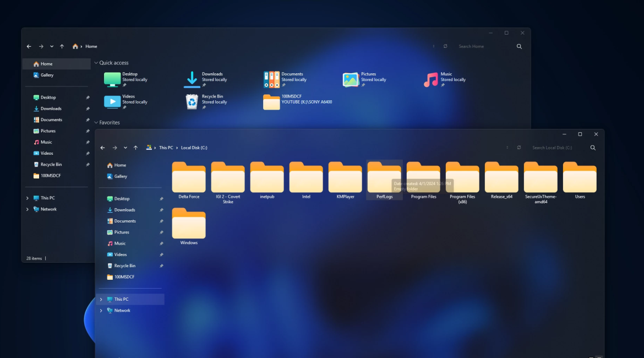Open the Users folder

[x=580, y=179]
